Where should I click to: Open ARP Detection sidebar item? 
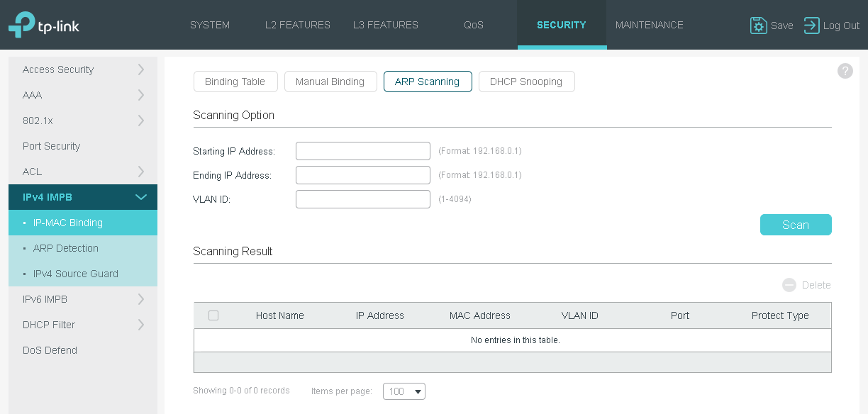pyautogui.click(x=83, y=248)
